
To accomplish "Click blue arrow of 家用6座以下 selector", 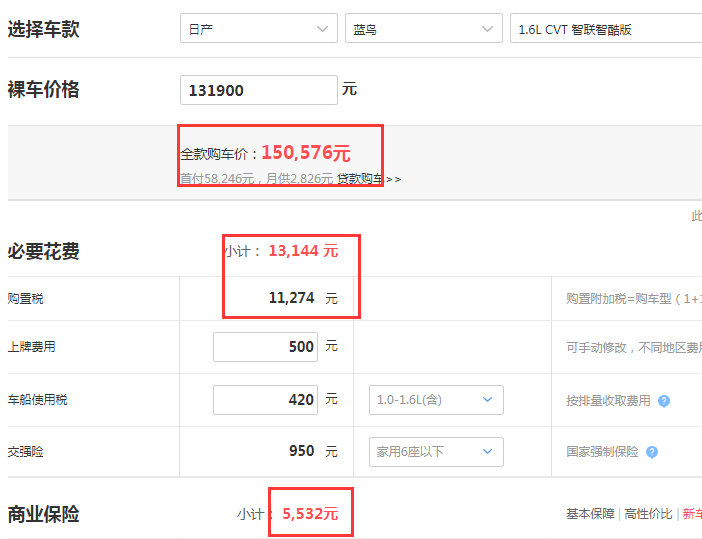I will pyautogui.click(x=488, y=451).
